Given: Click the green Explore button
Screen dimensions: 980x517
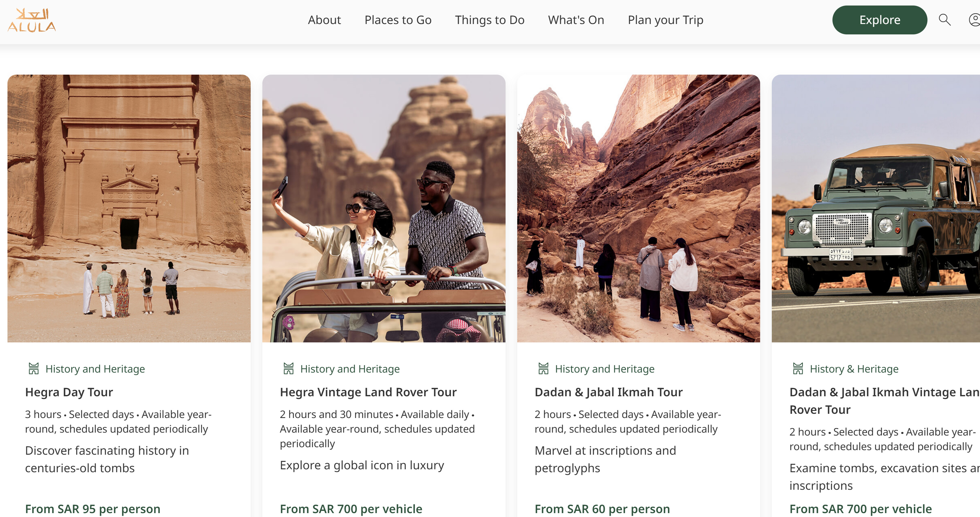Looking at the screenshot, I should pyautogui.click(x=879, y=20).
